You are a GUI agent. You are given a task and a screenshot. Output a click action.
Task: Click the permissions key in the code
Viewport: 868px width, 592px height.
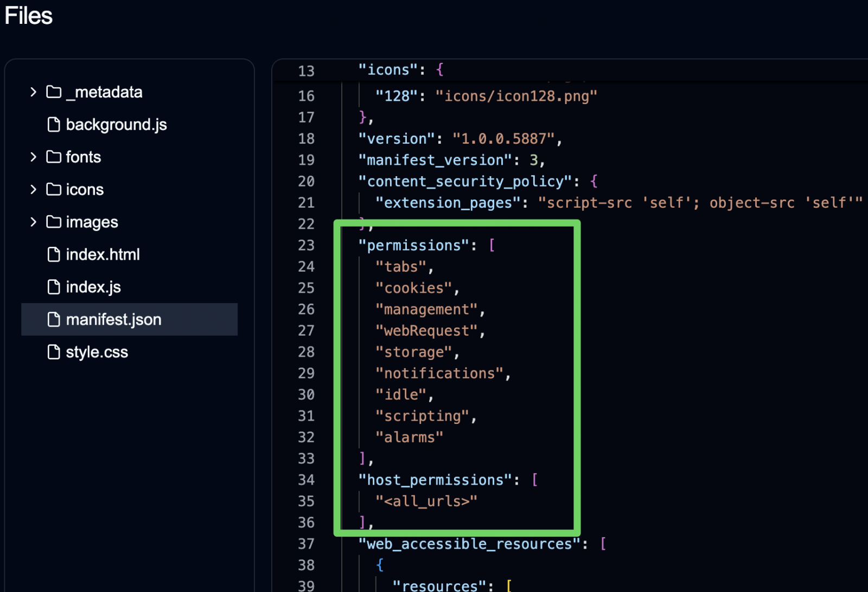pyautogui.click(x=415, y=245)
